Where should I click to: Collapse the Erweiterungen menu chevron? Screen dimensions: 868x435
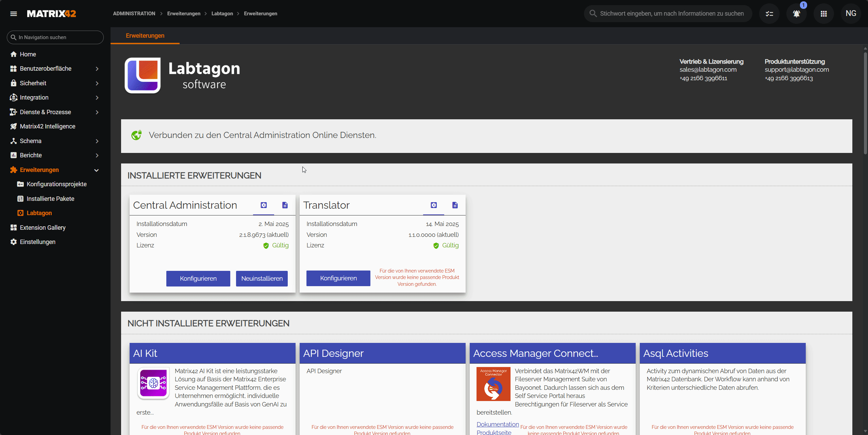[97, 170]
